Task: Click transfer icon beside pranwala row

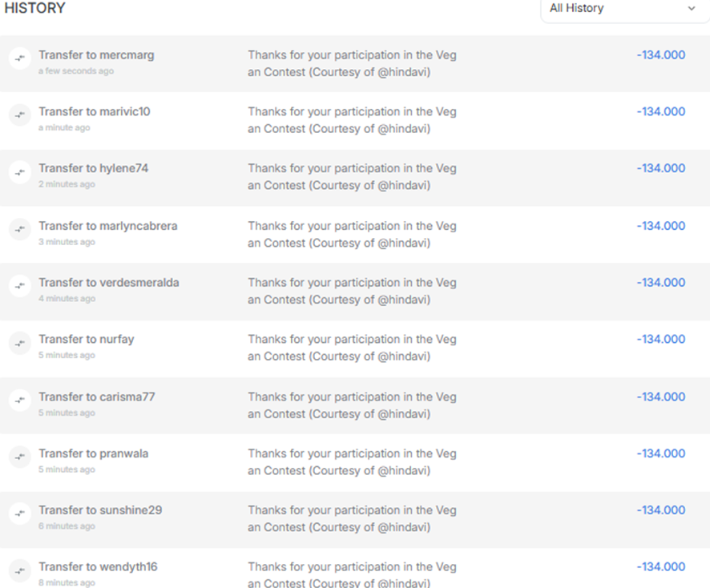Action: click(x=20, y=457)
